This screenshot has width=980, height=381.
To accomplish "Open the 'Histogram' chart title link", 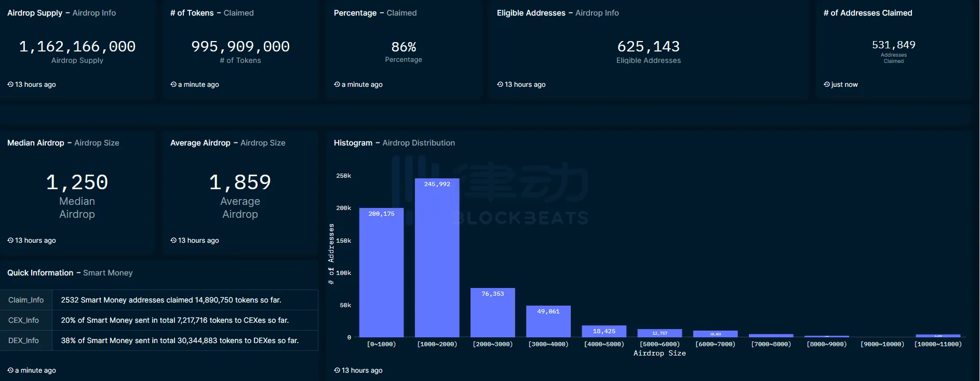I will tap(353, 143).
